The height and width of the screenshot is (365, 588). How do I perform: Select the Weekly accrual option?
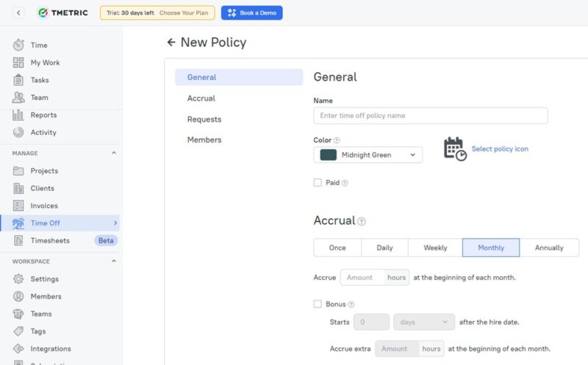pos(435,247)
